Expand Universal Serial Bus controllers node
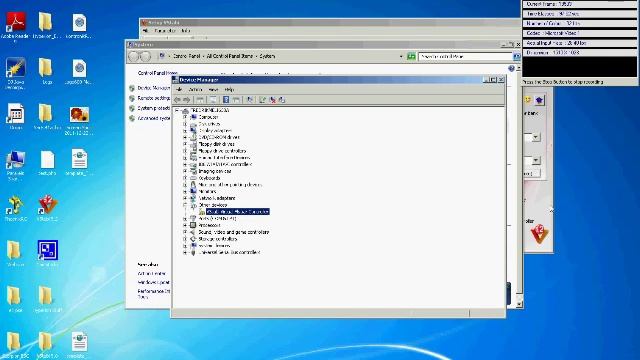 185,253
